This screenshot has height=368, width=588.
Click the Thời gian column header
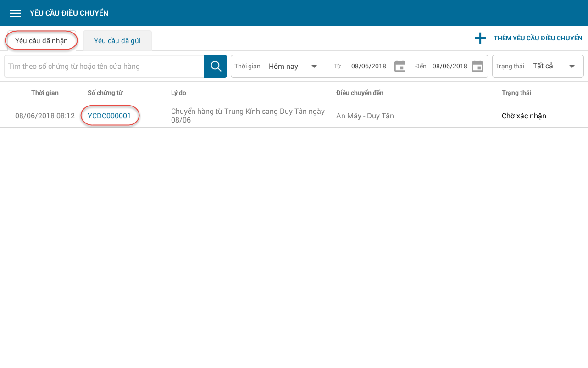45,93
